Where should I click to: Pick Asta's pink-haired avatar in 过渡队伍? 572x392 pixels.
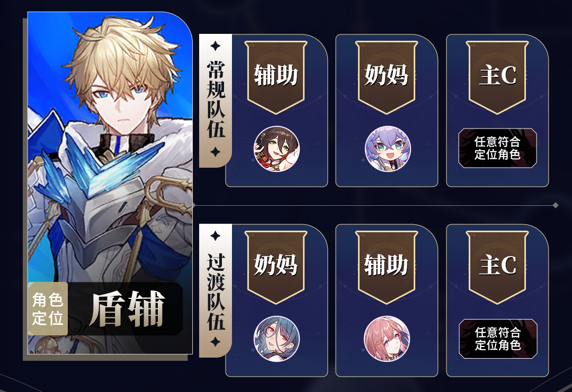387,339
